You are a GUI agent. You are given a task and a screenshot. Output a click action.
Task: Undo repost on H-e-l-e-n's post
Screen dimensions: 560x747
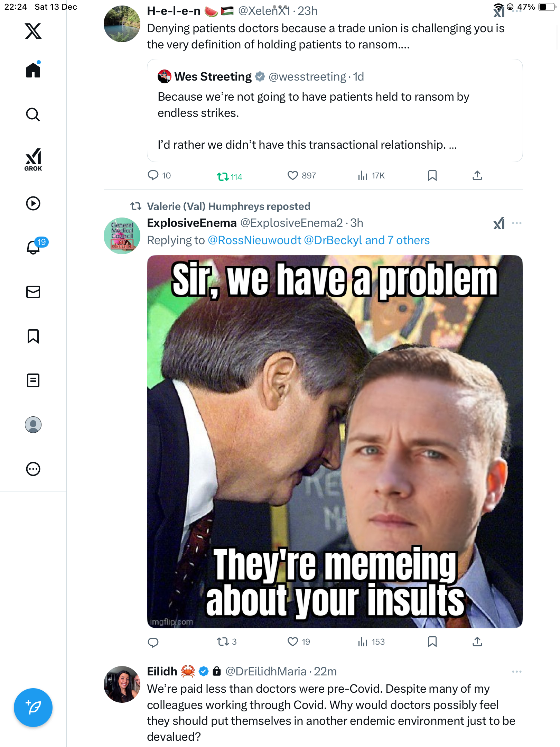(x=223, y=176)
